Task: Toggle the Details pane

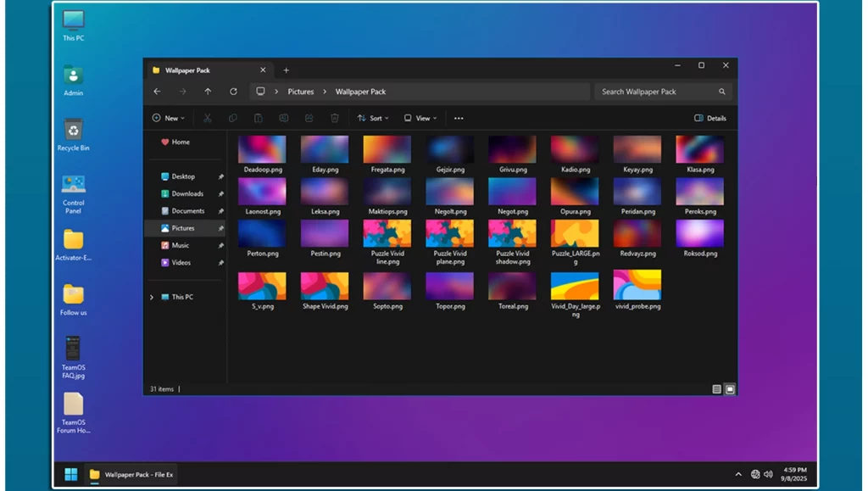Action: (710, 119)
